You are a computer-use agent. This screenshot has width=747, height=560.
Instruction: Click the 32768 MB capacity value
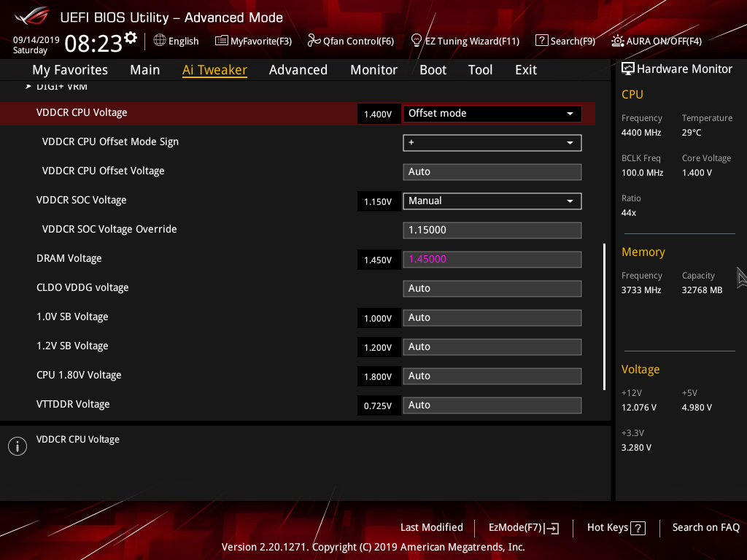tap(703, 290)
